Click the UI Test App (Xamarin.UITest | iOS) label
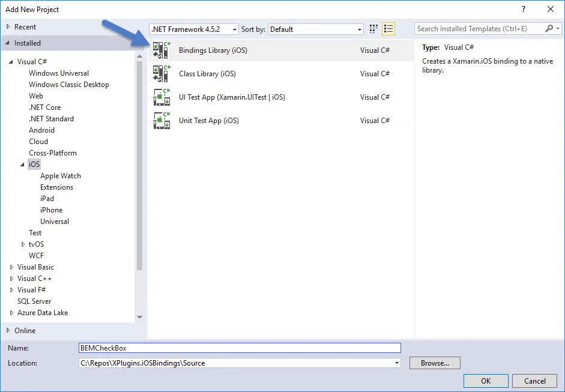This screenshot has height=392, width=565. pos(232,97)
